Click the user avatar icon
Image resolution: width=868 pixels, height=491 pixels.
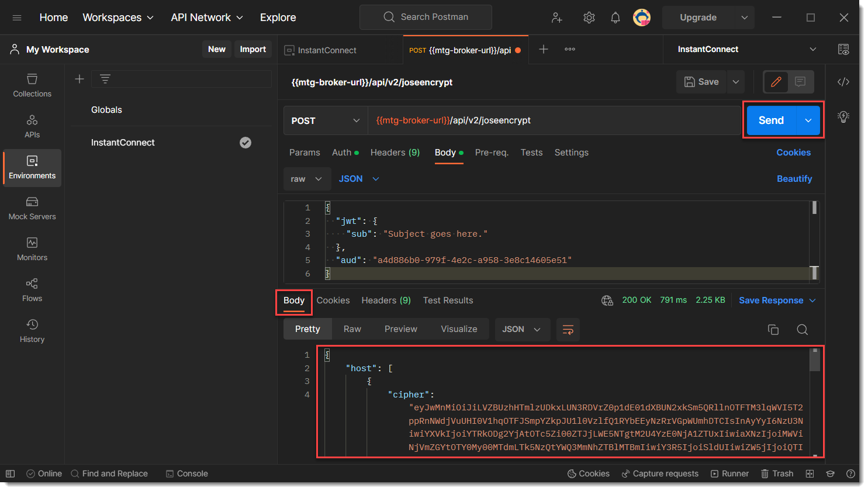(642, 18)
